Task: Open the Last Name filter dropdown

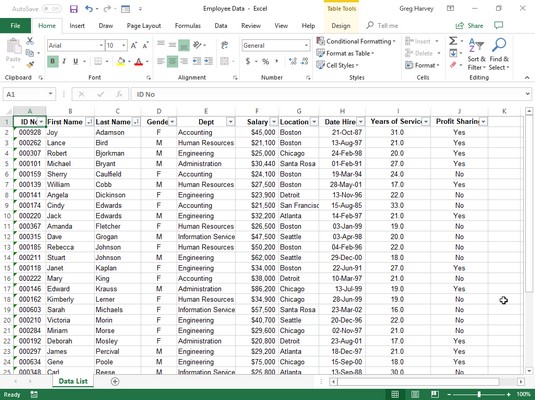Action: 136,122
